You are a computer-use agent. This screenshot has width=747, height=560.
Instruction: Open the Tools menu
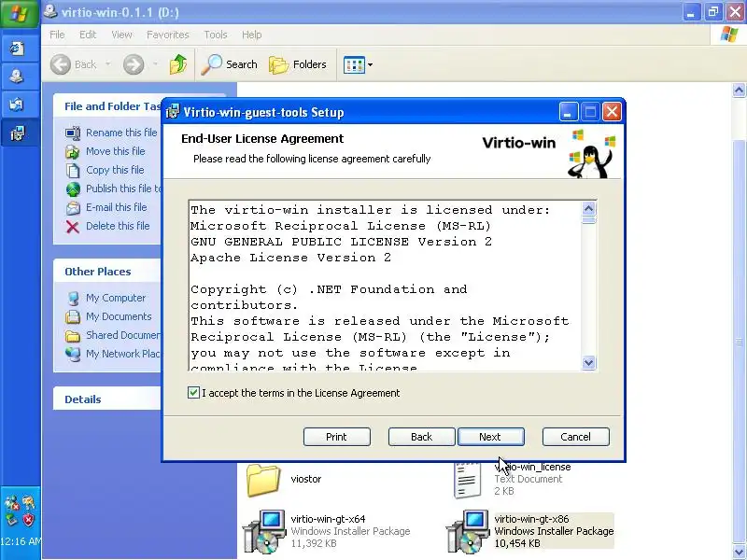tap(216, 35)
